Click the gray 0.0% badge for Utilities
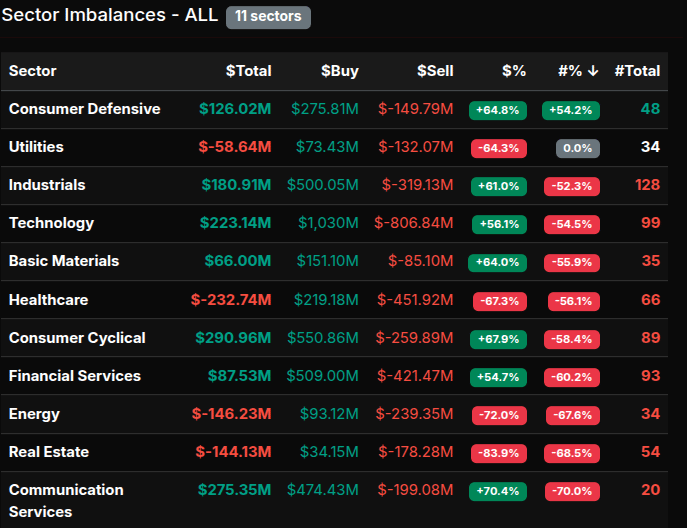 (x=578, y=148)
